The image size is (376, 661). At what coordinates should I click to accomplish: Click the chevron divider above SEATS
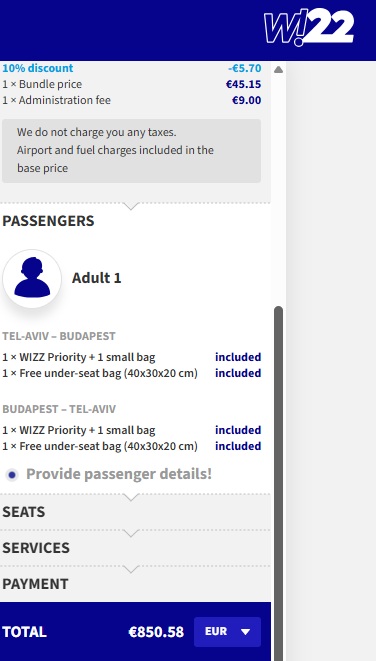pos(132,497)
